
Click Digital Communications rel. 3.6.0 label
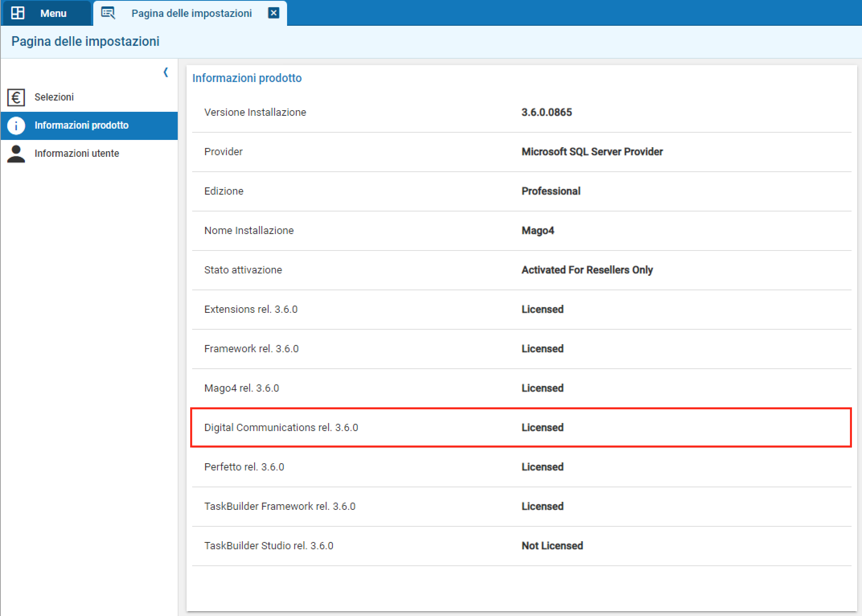click(x=281, y=427)
